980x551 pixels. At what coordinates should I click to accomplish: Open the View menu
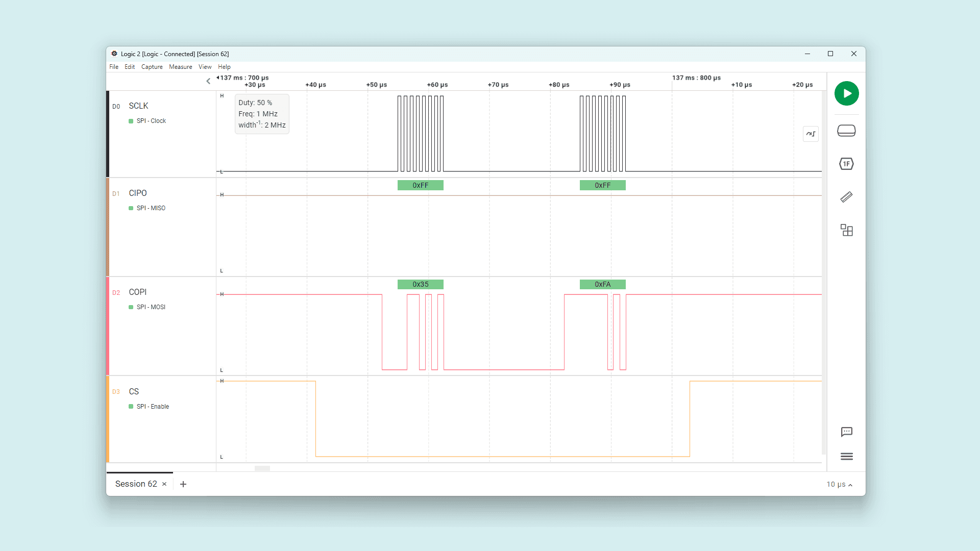coord(205,67)
